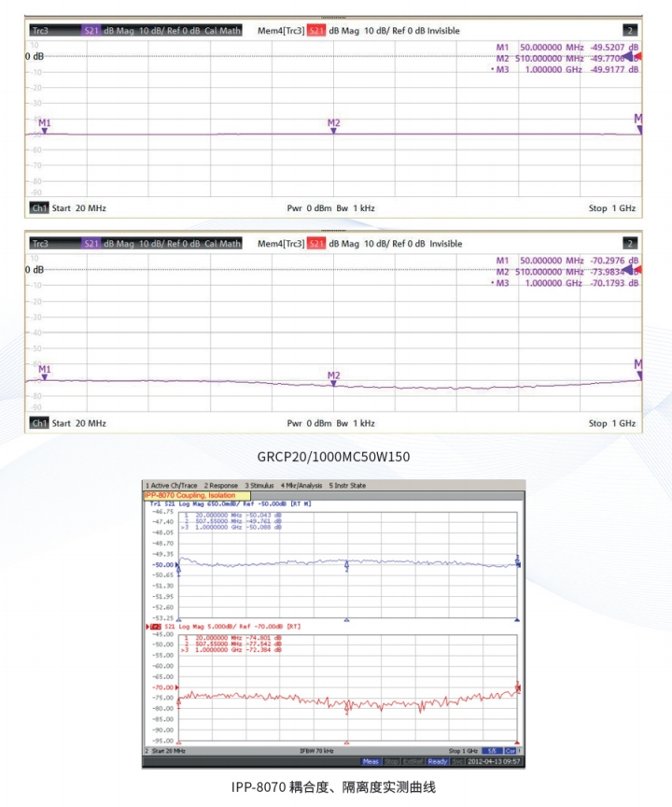Image resolution: width=672 pixels, height=807 pixels.
Task: Open the Active Ch/Trace menu
Action: click(x=172, y=486)
